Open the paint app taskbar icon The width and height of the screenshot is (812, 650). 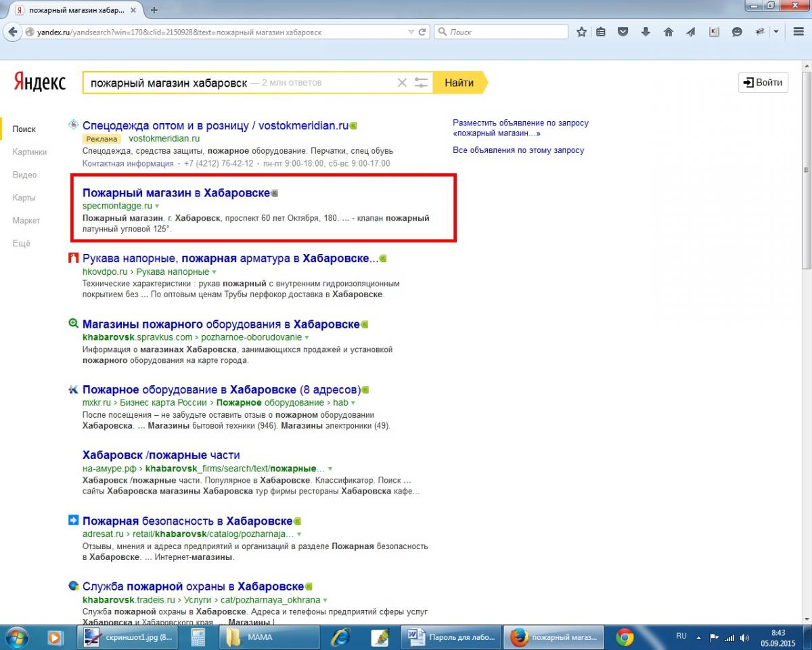(379, 637)
